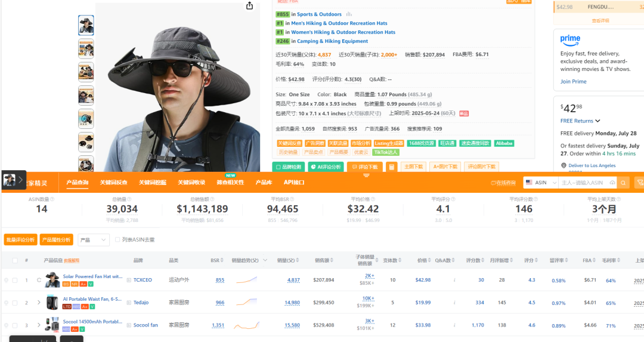
Task: Select the first product image thumbnail
Action: [86, 25]
